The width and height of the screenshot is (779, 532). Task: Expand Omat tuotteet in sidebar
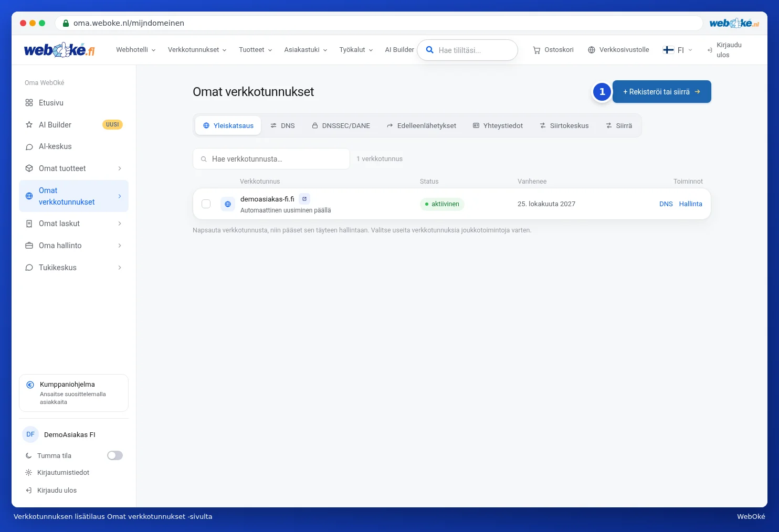(x=73, y=168)
